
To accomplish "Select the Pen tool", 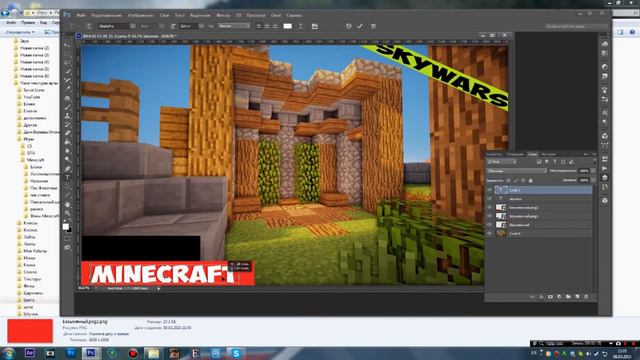I will point(67,169).
